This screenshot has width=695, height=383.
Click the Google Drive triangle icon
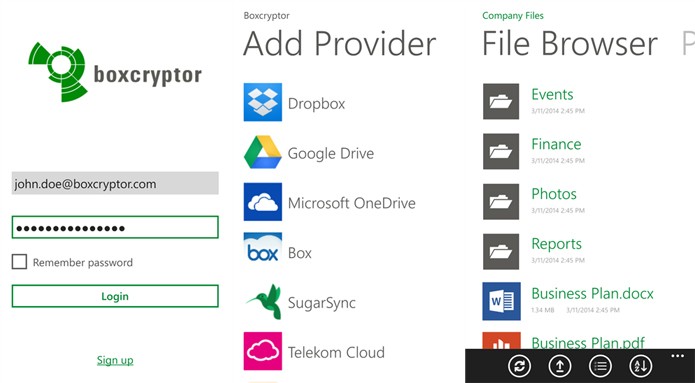tap(262, 152)
